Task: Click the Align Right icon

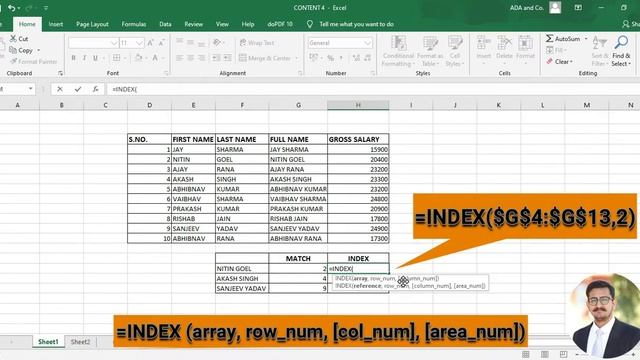Action: tap(202, 58)
